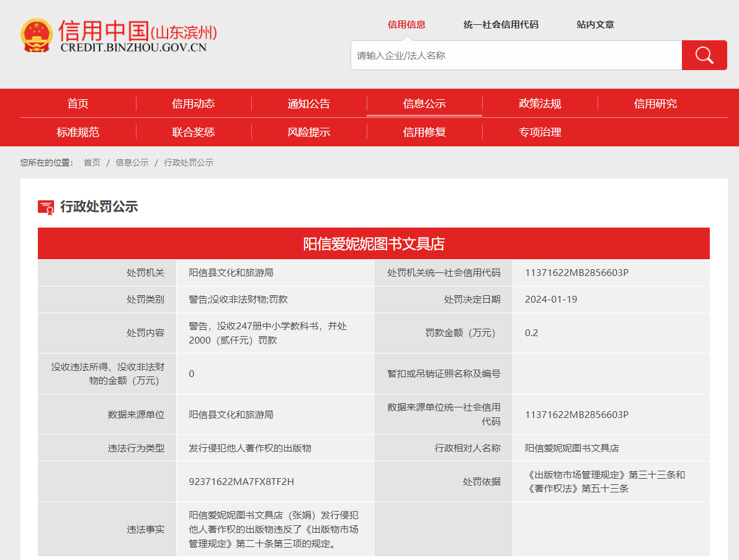This screenshot has height=560, width=739.
Task: Switch to 站内文章 search tab
Action: pyautogui.click(x=595, y=25)
